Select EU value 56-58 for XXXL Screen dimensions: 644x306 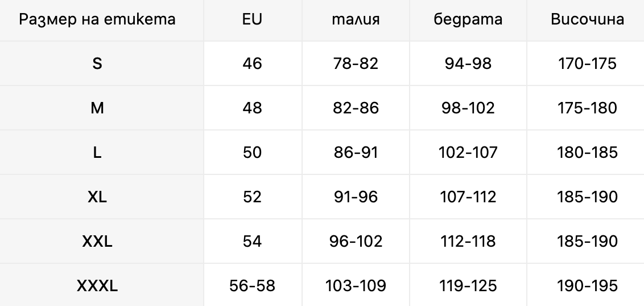coord(252,285)
